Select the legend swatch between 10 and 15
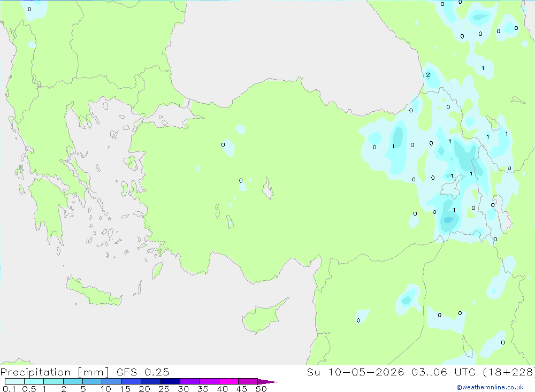The height and width of the screenshot is (392, 535). point(112,381)
